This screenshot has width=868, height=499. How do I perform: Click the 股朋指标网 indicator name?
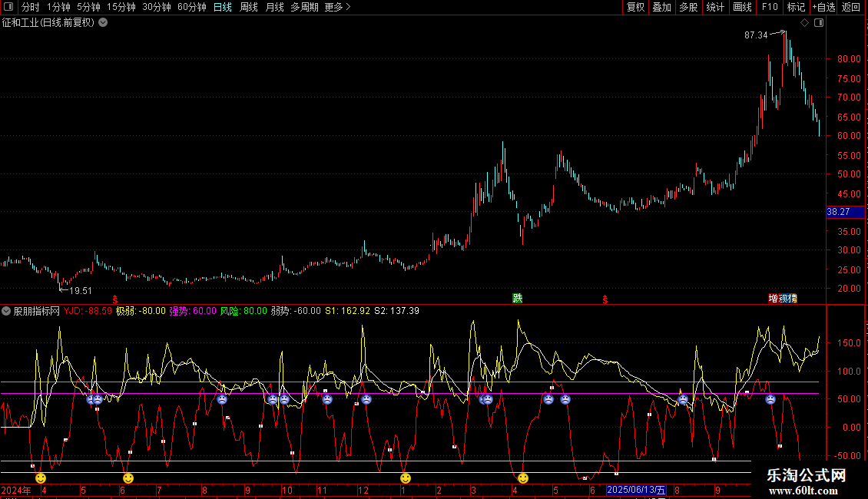[x=37, y=311]
